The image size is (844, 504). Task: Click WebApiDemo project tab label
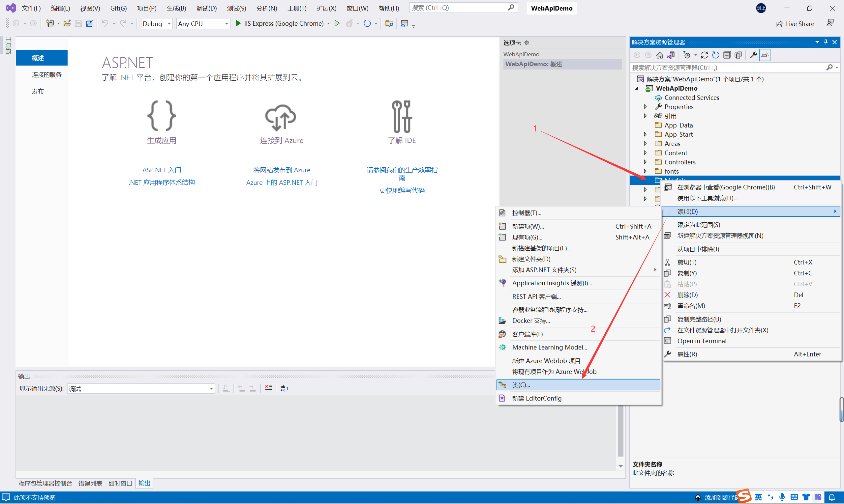click(521, 54)
